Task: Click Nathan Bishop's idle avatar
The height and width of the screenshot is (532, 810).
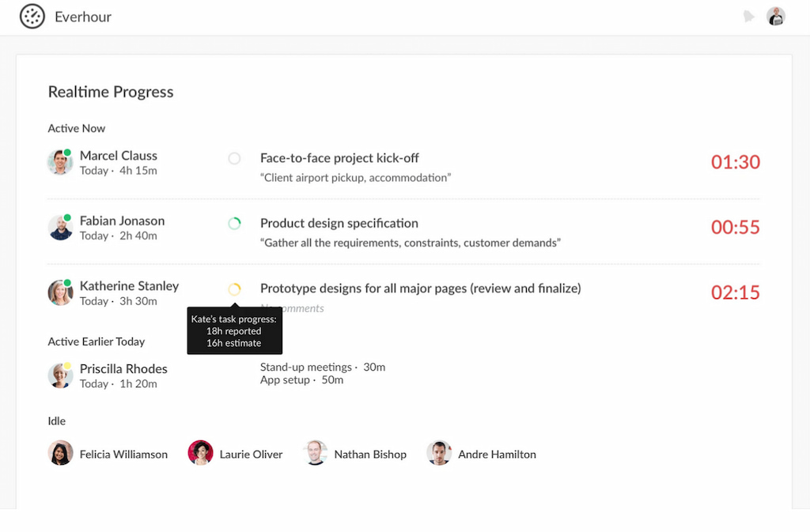Action: (x=316, y=453)
